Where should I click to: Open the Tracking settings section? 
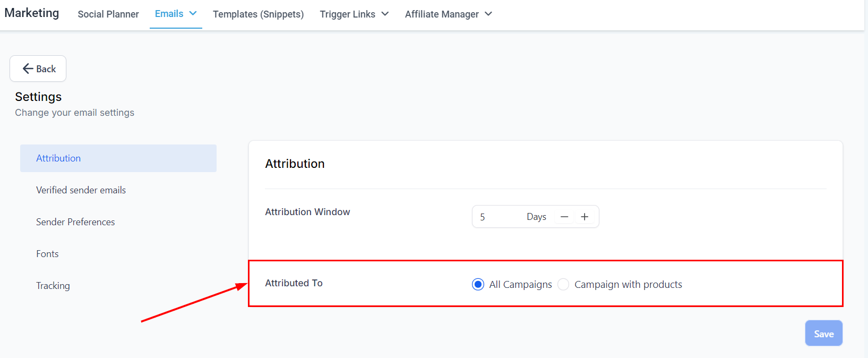click(53, 286)
